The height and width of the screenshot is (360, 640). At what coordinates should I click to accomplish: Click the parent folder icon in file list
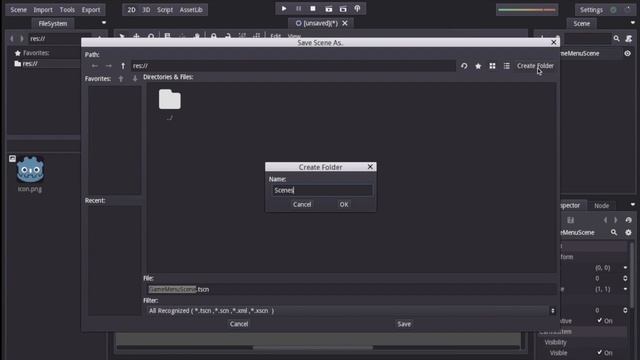pos(170,100)
